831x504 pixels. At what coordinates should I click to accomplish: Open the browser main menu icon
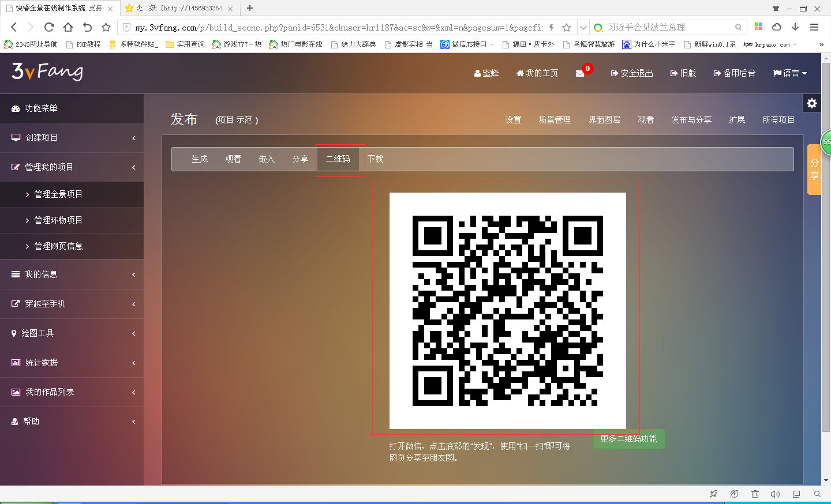click(814, 27)
